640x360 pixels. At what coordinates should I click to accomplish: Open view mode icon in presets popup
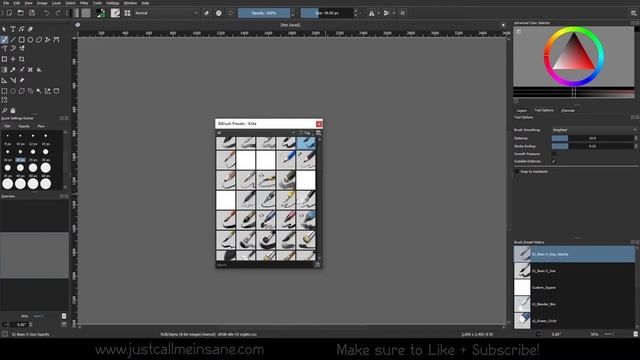[x=318, y=133]
